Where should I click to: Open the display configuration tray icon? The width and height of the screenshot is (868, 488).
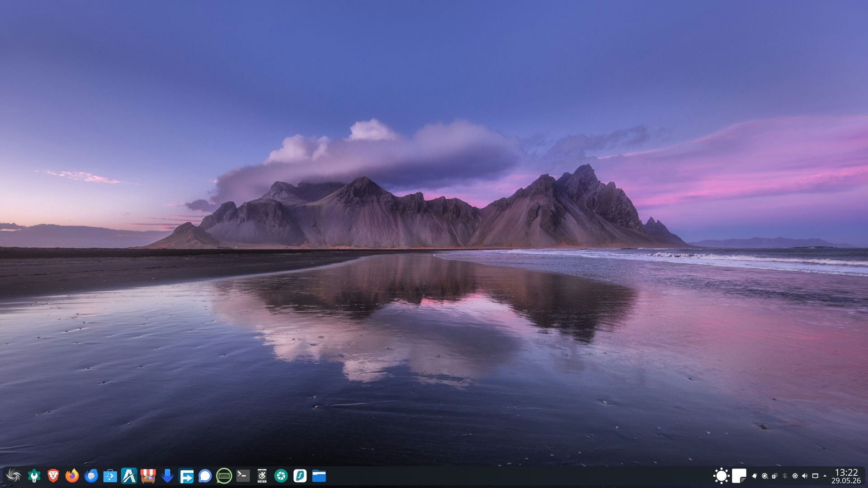(815, 476)
